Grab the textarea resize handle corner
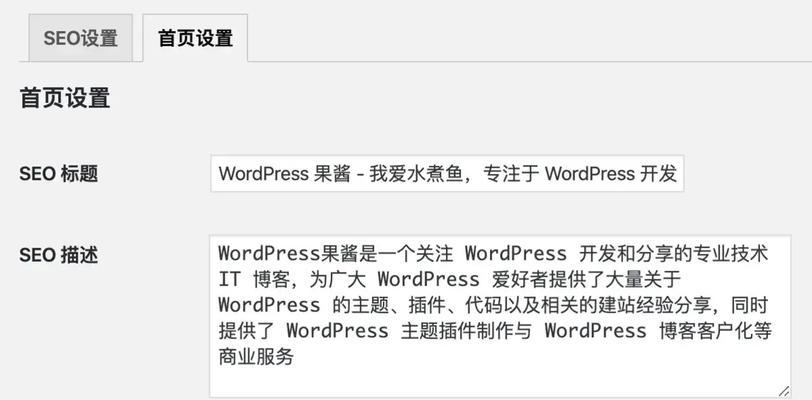The width and height of the screenshot is (812, 400). 784,391
